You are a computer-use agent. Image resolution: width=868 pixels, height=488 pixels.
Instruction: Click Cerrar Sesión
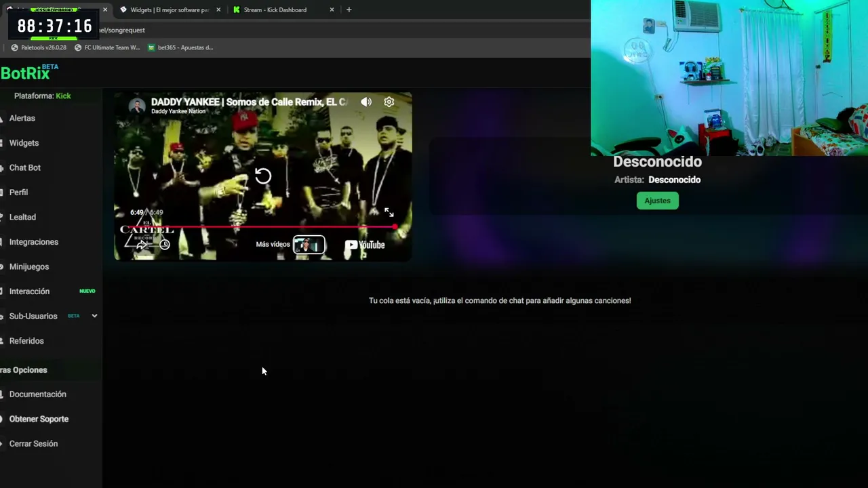tap(33, 444)
